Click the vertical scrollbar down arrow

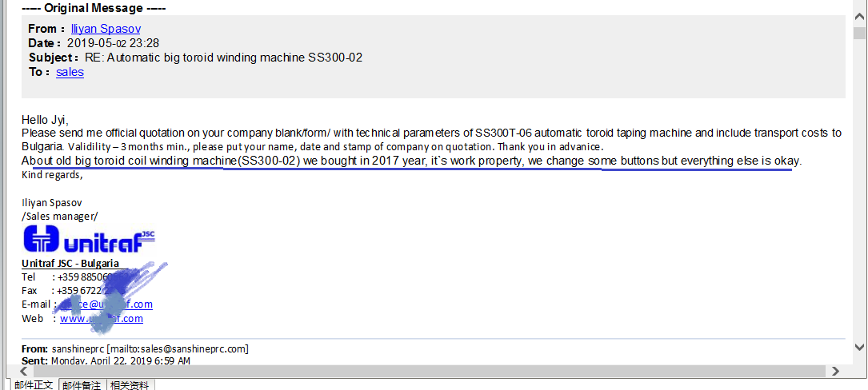coord(859,347)
